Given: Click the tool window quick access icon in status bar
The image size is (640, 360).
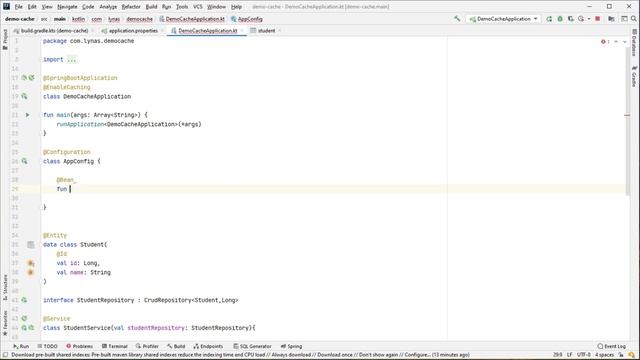Looking at the screenshot, I should click(x=5, y=355).
